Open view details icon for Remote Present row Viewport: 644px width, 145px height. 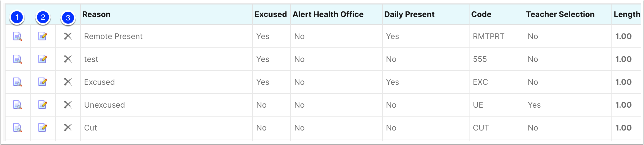coord(18,36)
